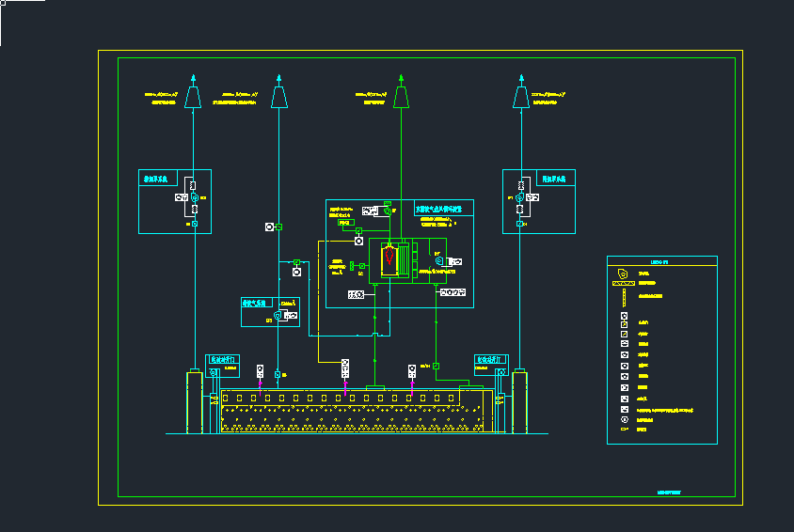Select the middle instrument with magenta stem

pos(345,370)
